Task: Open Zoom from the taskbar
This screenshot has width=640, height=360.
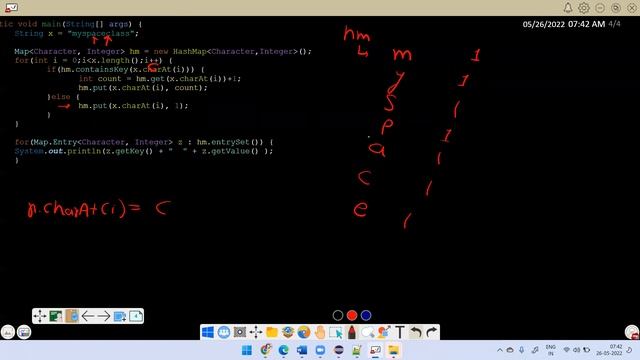Action: tap(320, 350)
